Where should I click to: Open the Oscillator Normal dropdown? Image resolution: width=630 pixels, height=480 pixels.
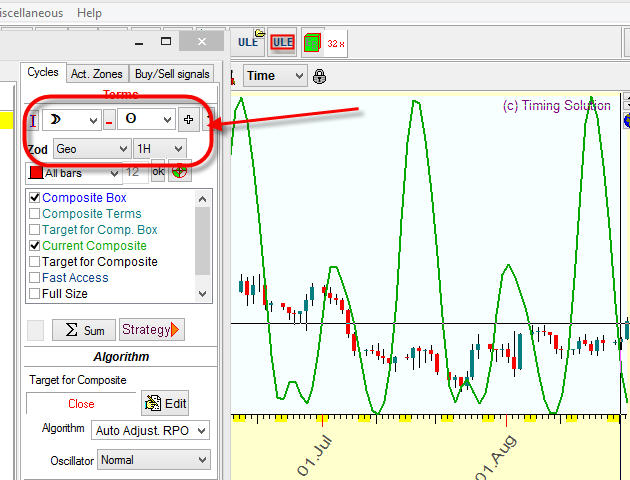(x=150, y=460)
